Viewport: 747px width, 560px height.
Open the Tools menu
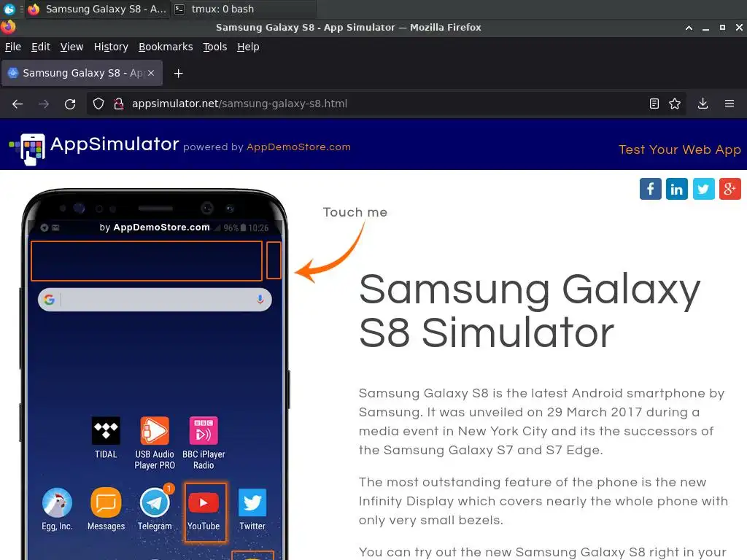coord(215,47)
